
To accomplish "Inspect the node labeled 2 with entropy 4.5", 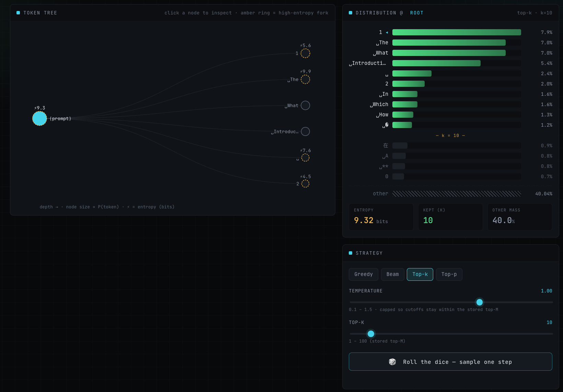I will click(x=305, y=184).
